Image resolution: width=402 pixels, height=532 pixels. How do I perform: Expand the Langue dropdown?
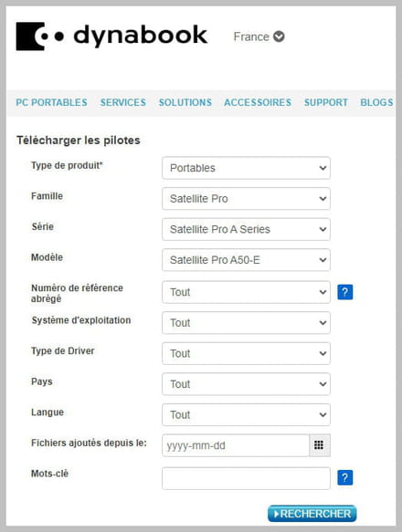[246, 414]
